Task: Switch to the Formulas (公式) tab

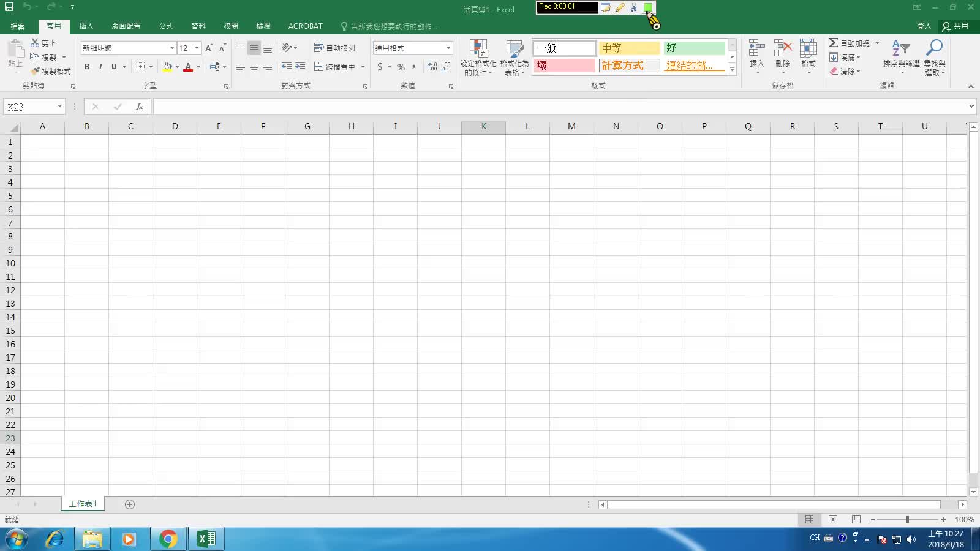Action: pos(166,26)
